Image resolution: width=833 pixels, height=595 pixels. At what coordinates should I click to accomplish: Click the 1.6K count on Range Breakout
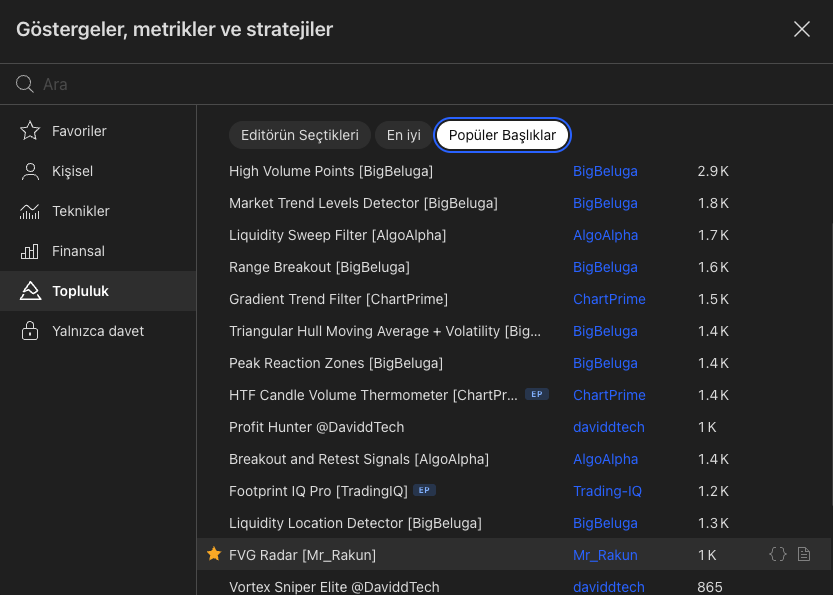(x=713, y=267)
